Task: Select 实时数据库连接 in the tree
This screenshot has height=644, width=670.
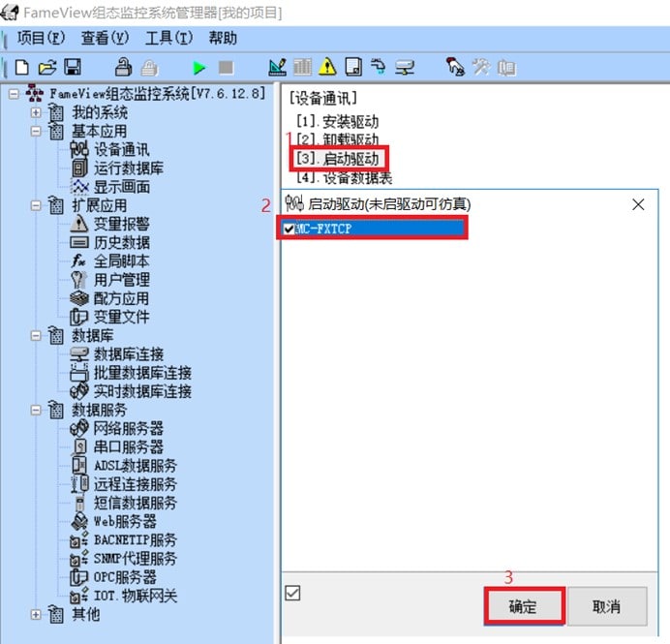Action: point(142,391)
